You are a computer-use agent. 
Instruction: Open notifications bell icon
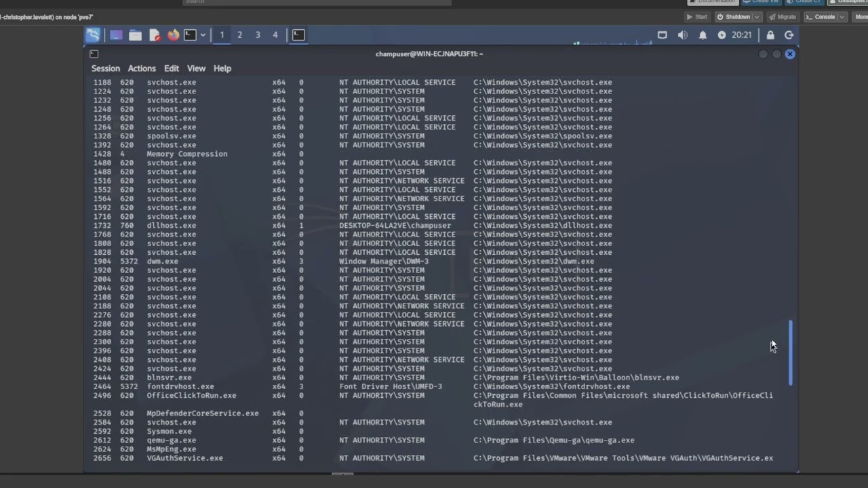pos(703,35)
